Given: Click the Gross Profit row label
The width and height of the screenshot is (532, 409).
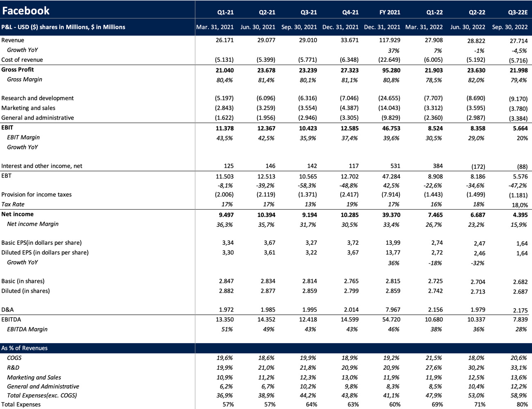Looking at the screenshot, I should click(x=18, y=70).
